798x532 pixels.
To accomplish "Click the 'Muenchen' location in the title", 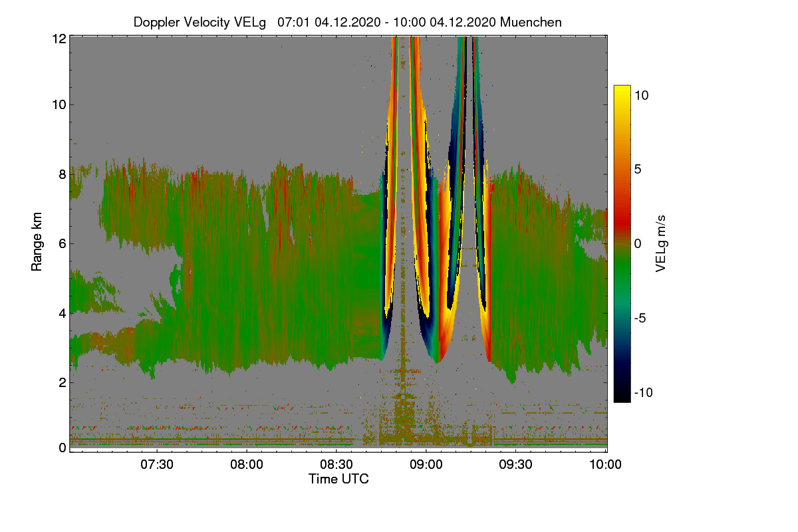I will (x=531, y=22).
